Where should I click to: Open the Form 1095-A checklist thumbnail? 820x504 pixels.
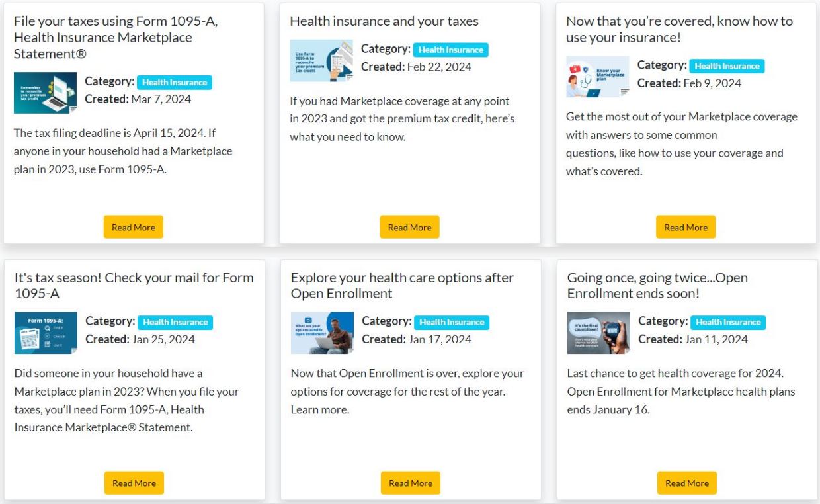pyautogui.click(x=45, y=332)
